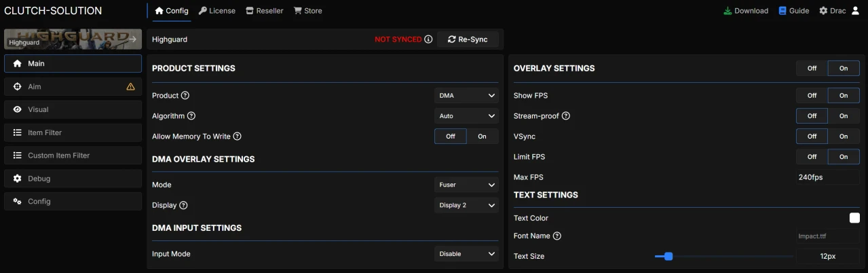The image size is (868, 273).
Task: Open the Input Mode dropdown
Action: (x=466, y=254)
